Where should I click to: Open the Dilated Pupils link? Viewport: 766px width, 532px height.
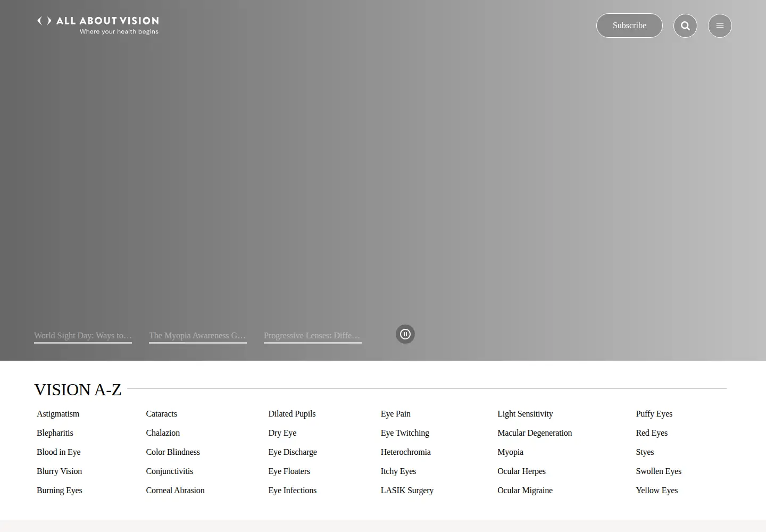pyautogui.click(x=292, y=414)
